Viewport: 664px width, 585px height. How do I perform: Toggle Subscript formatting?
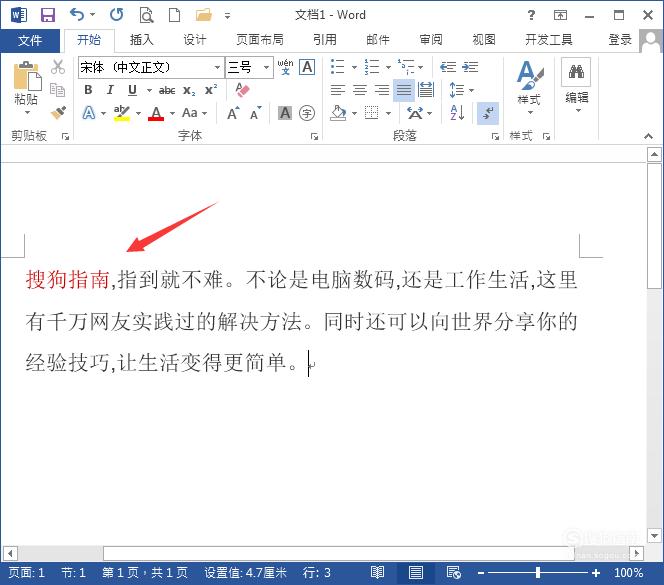pos(189,90)
